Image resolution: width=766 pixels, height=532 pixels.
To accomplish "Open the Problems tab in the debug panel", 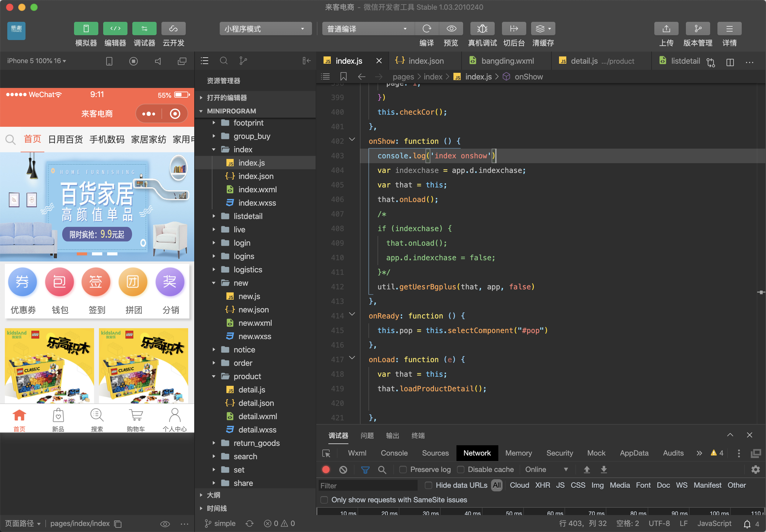I will (x=367, y=435).
